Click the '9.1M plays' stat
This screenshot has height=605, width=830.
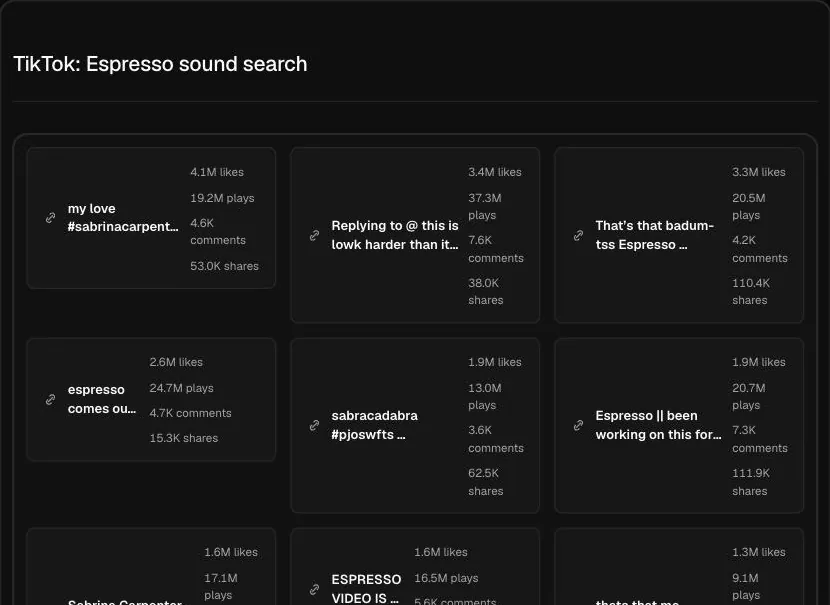(x=746, y=586)
